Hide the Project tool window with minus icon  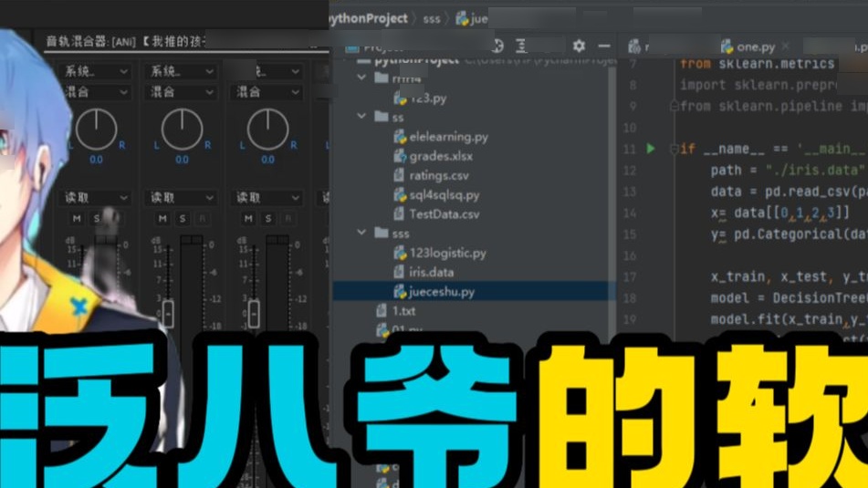(604, 46)
